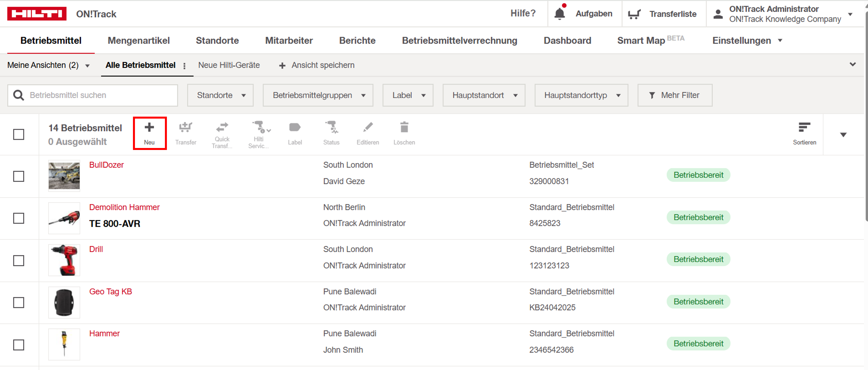Viewport: 868px width, 370px height.
Task: Open the Smart Map BETA tab
Action: click(651, 40)
